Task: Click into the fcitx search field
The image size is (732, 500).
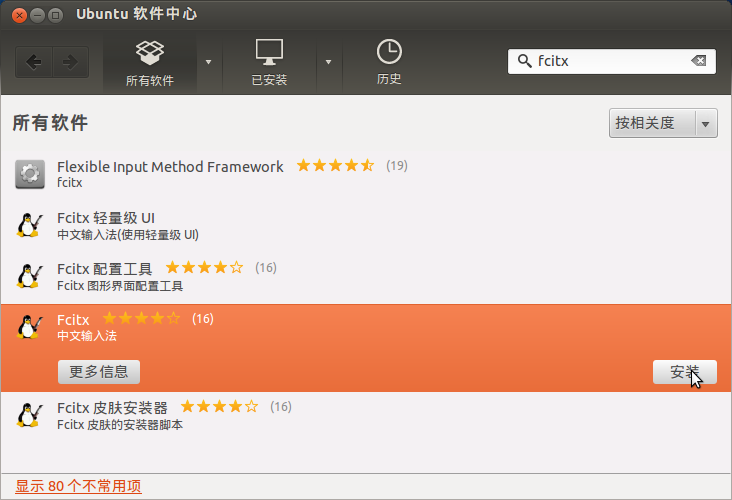Action: [612, 61]
